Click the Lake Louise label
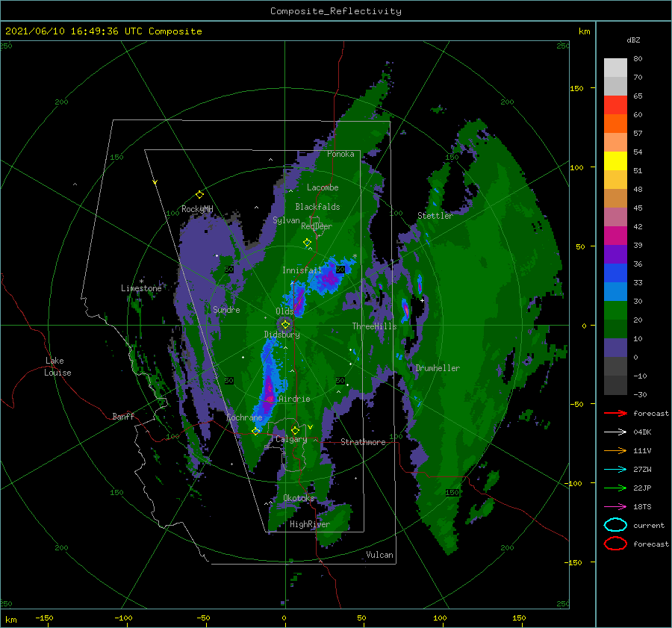 pos(57,367)
